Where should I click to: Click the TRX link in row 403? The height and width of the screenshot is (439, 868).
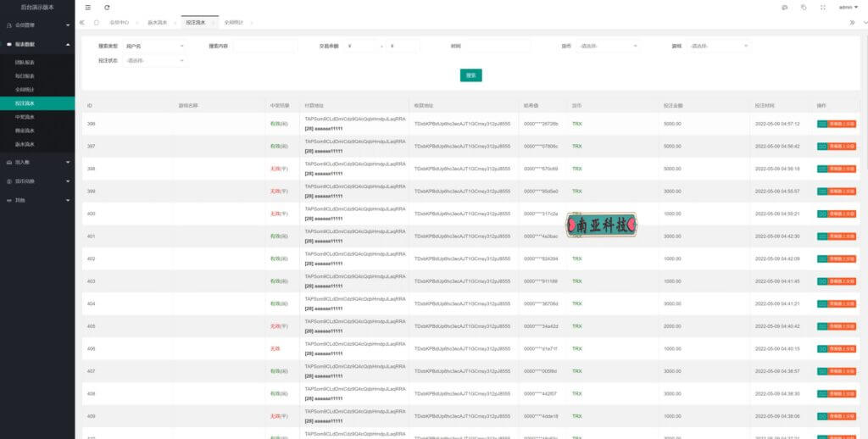tap(576, 281)
